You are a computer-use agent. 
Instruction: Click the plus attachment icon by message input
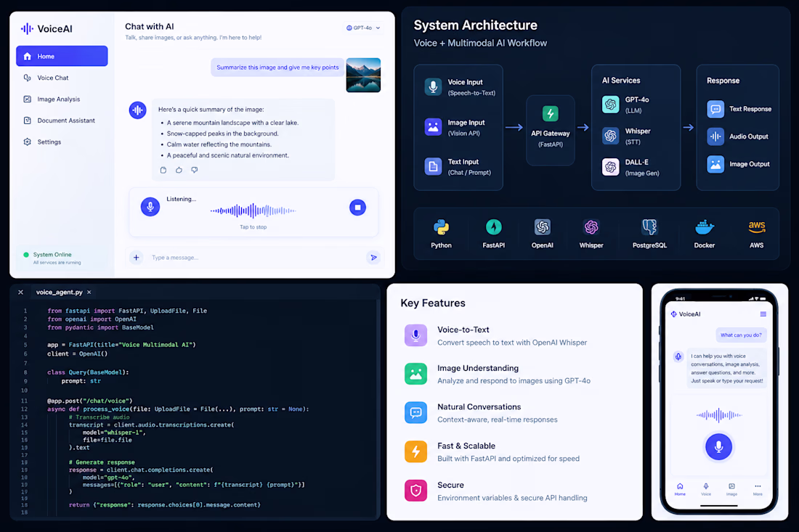pyautogui.click(x=136, y=258)
